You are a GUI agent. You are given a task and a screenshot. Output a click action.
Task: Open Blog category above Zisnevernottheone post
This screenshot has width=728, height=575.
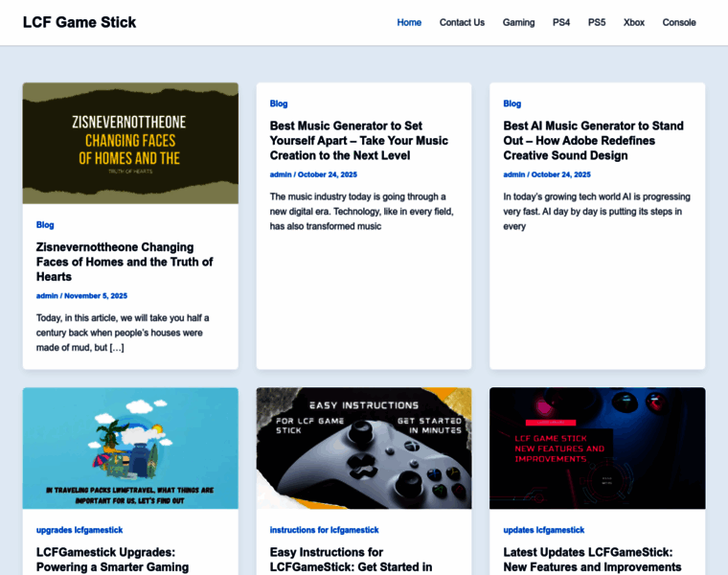pos(45,225)
